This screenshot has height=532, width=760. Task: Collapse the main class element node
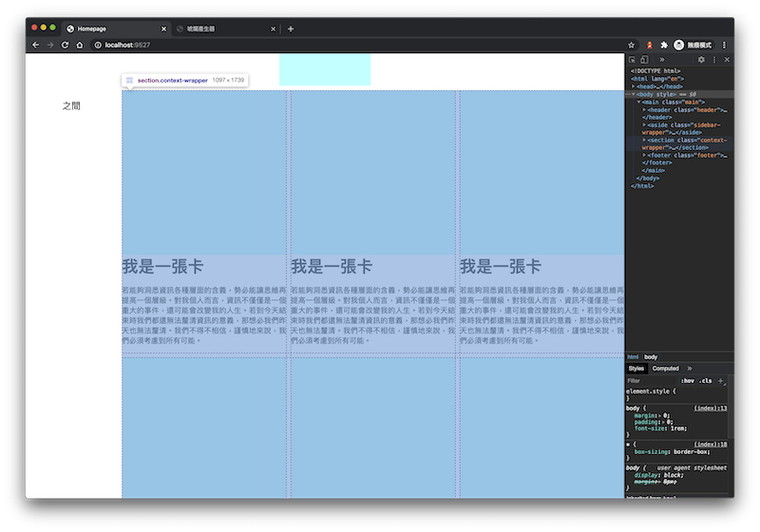pyautogui.click(x=638, y=102)
